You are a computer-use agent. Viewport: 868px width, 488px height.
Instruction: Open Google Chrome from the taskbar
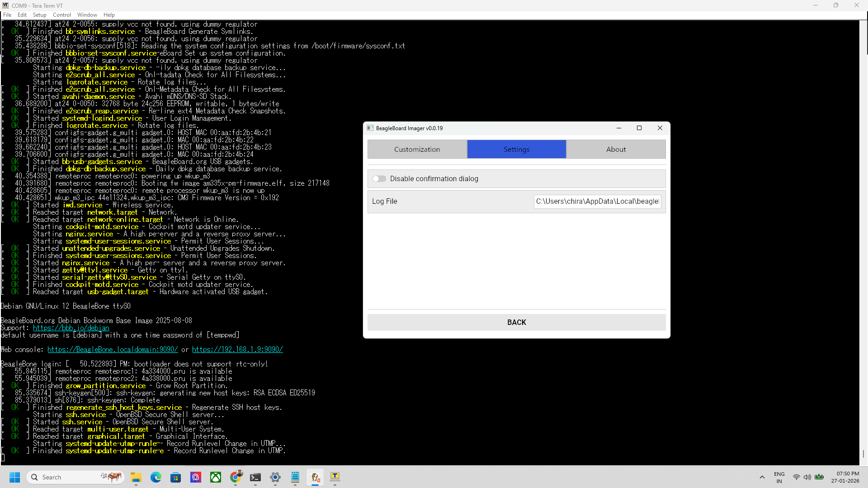(236, 477)
